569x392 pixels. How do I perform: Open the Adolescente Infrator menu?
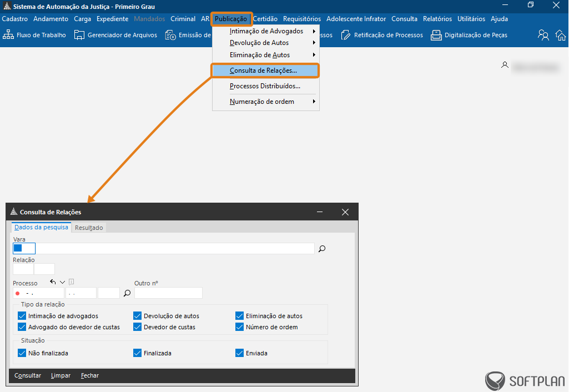tap(356, 19)
